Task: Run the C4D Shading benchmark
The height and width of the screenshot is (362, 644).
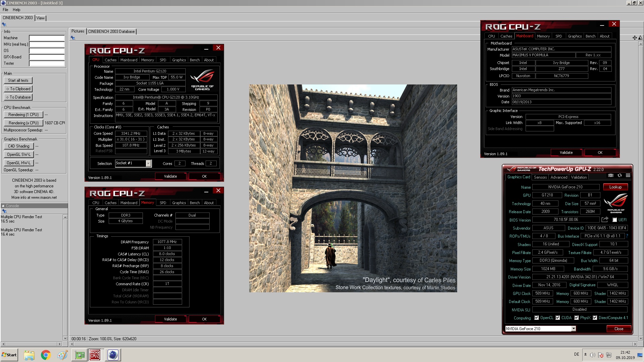Action: coord(19,146)
